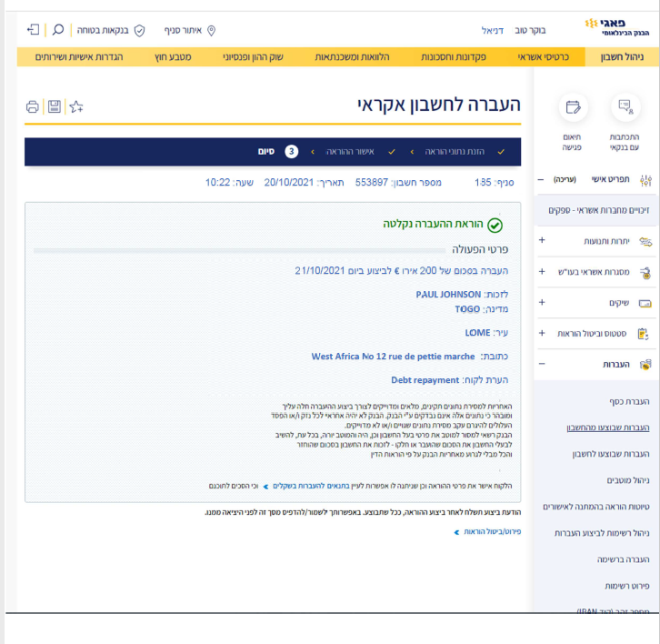
Task: Expand מסגרות אשראי בעו"ש section
Action: tap(542, 272)
